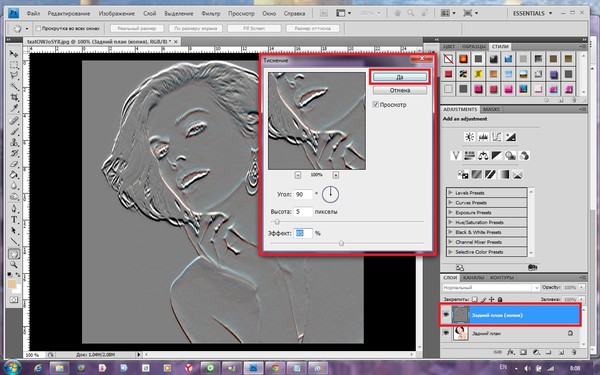The image size is (600, 375).
Task: Switch to the КАНАЛЫ tab
Action: pos(473,277)
